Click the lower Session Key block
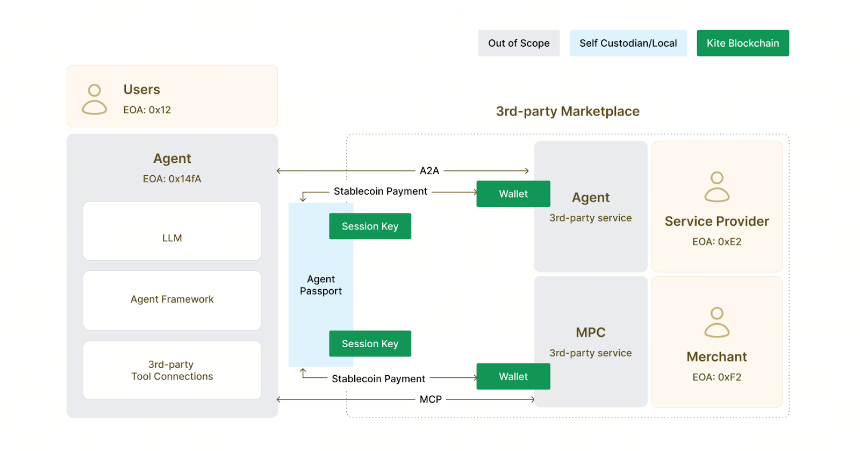The height and width of the screenshot is (451, 860). 370,343
